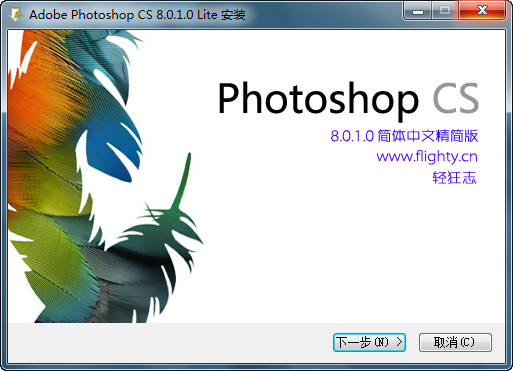
Task: Open the installer icon menu in title bar
Action: (15, 15)
